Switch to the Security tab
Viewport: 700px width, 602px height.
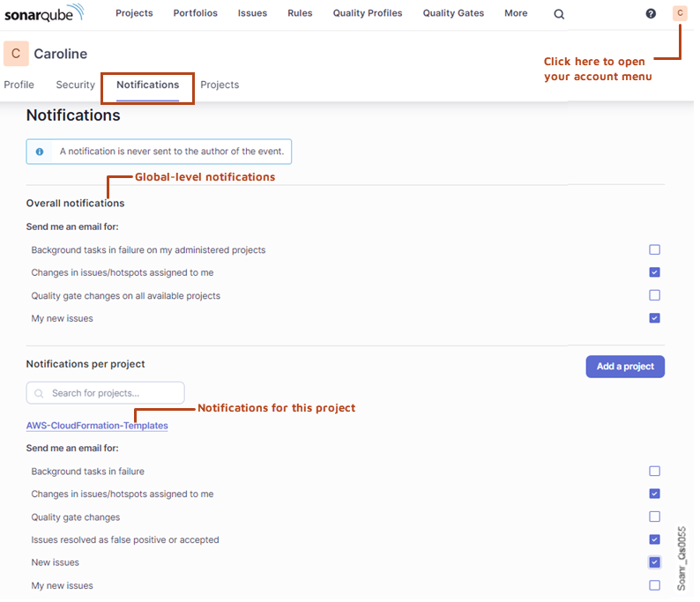click(75, 85)
